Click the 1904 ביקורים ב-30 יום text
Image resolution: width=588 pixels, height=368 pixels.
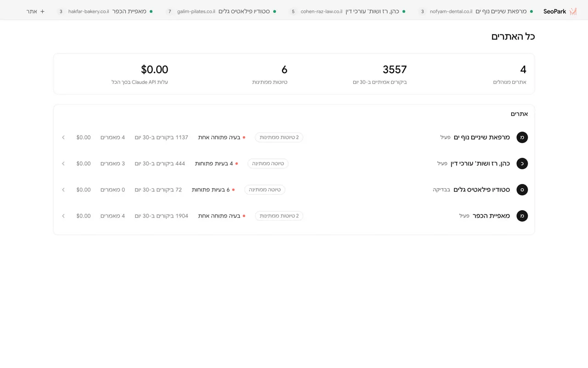click(x=161, y=216)
